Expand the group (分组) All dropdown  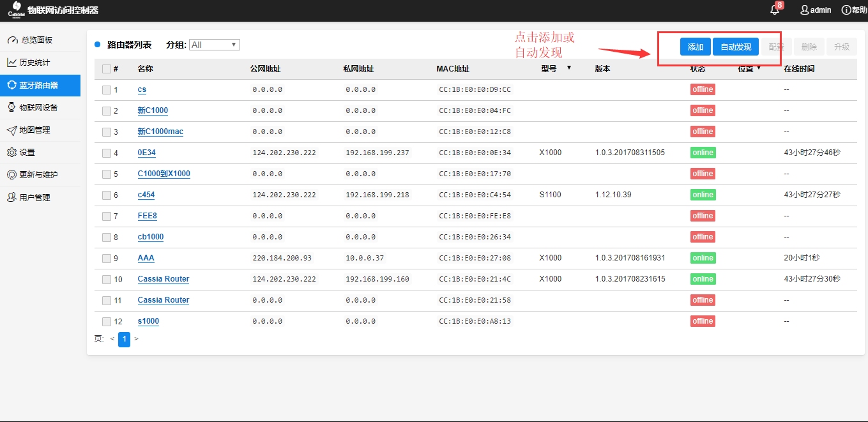pyautogui.click(x=214, y=45)
